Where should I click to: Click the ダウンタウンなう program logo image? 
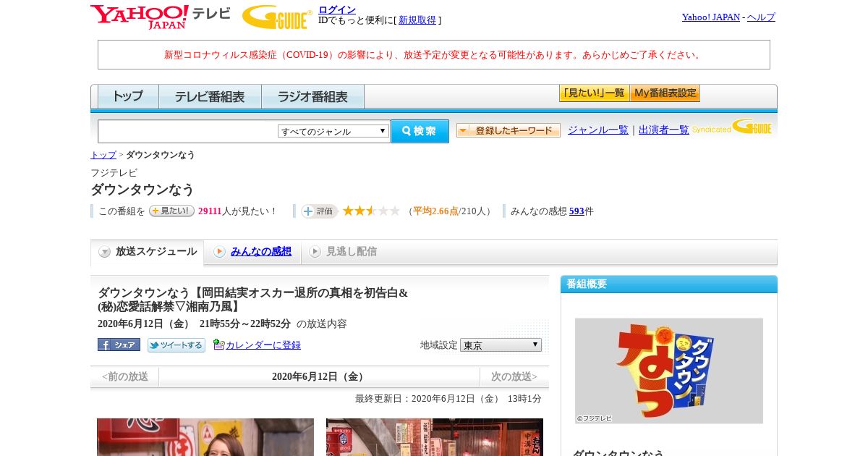669,371
